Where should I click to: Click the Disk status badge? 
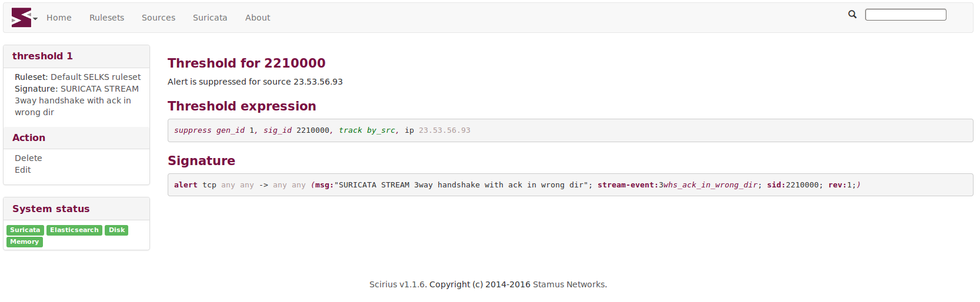(116, 230)
